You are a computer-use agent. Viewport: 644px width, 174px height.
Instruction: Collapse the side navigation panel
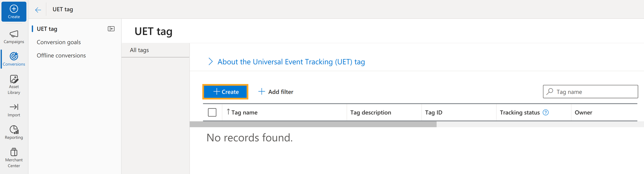pos(111,29)
